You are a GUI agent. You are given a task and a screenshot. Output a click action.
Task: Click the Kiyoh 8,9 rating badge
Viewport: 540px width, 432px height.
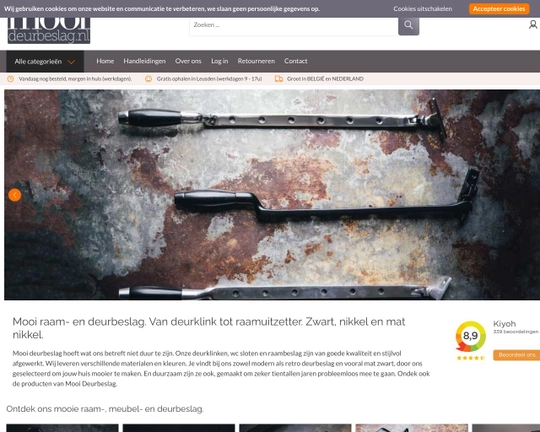pos(470,336)
